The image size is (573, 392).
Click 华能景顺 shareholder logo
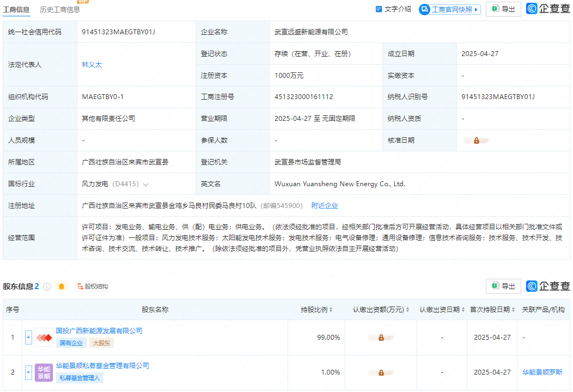(43, 372)
